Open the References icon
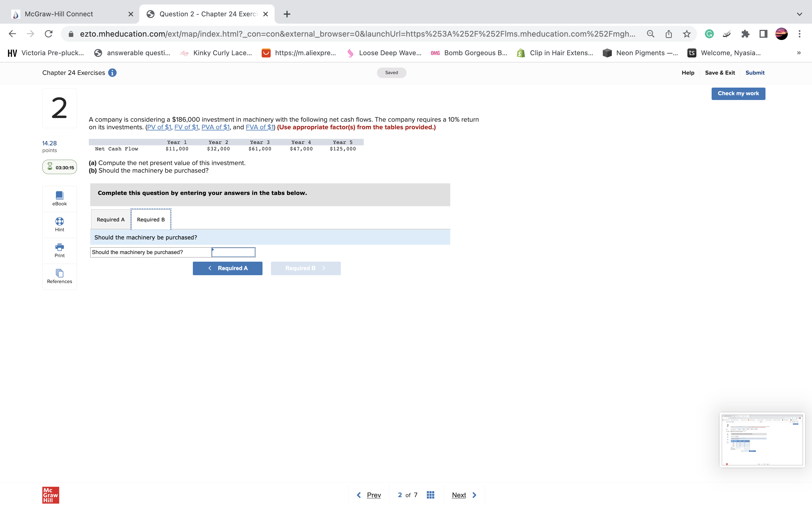812x507 pixels. (x=59, y=276)
